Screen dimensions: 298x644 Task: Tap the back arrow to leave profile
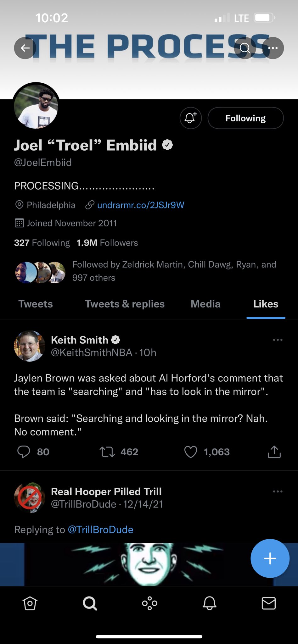(x=25, y=48)
